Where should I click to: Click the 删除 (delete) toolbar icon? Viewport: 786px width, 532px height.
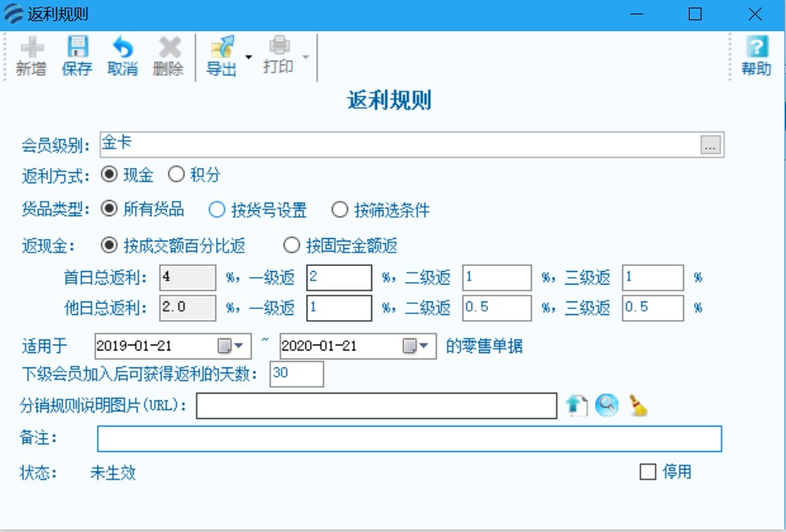click(168, 56)
